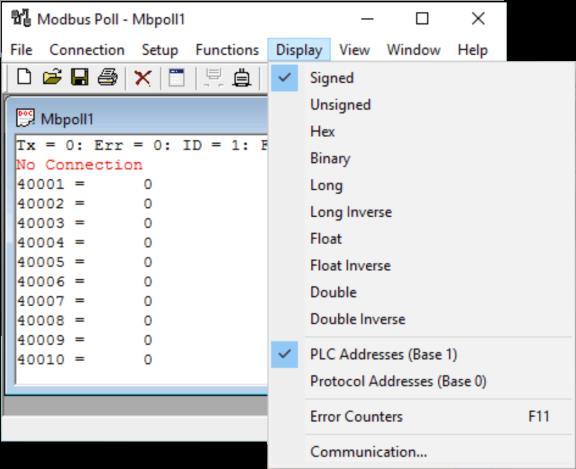The width and height of the screenshot is (576, 469).
Task: Click the red X delete icon
Action: [x=143, y=78]
